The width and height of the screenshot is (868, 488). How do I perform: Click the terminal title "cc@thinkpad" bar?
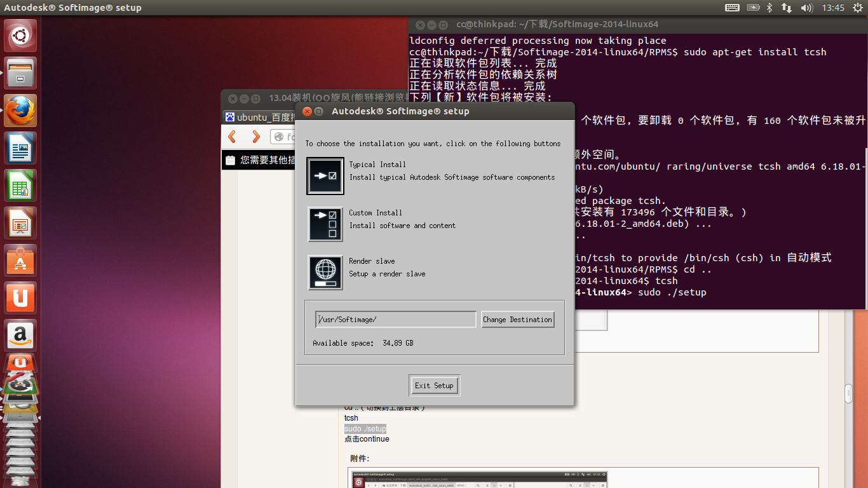(557, 24)
